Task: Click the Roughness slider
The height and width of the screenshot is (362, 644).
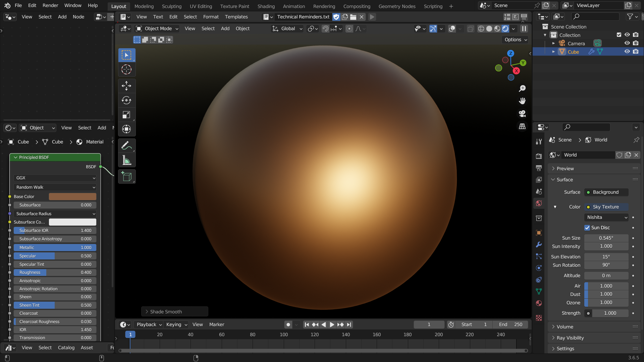Action: pyautogui.click(x=55, y=273)
